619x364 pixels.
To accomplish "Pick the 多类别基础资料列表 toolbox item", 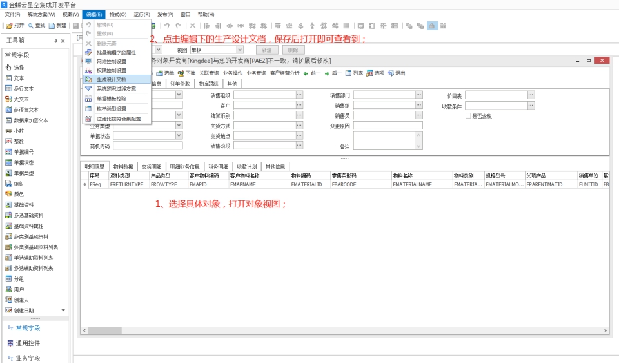I will click(x=32, y=247).
